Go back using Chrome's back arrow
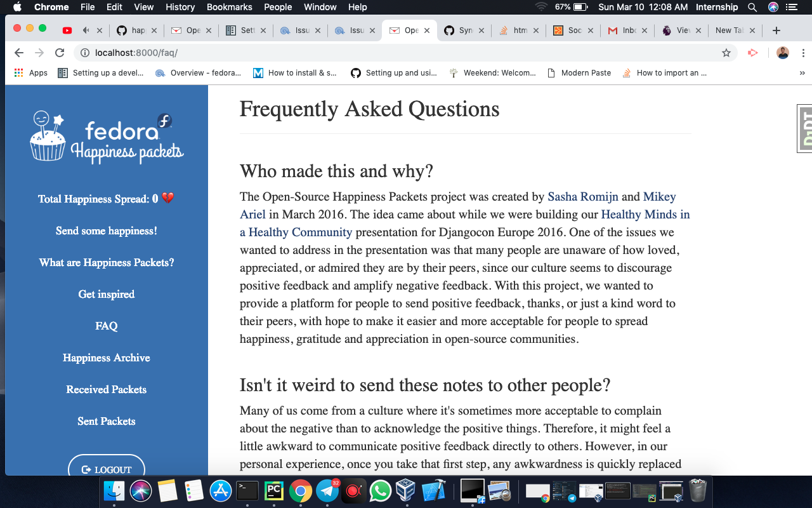Image resolution: width=812 pixels, height=508 pixels. coord(19,53)
